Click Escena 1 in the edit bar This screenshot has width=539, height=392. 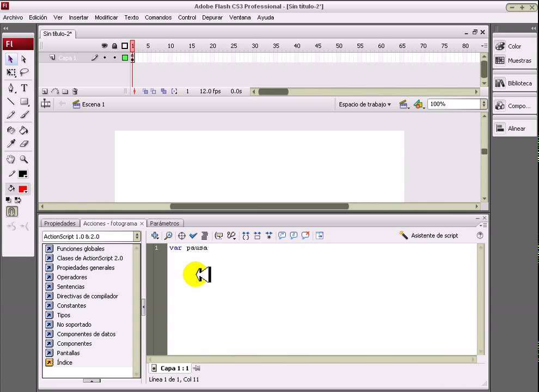pos(89,105)
